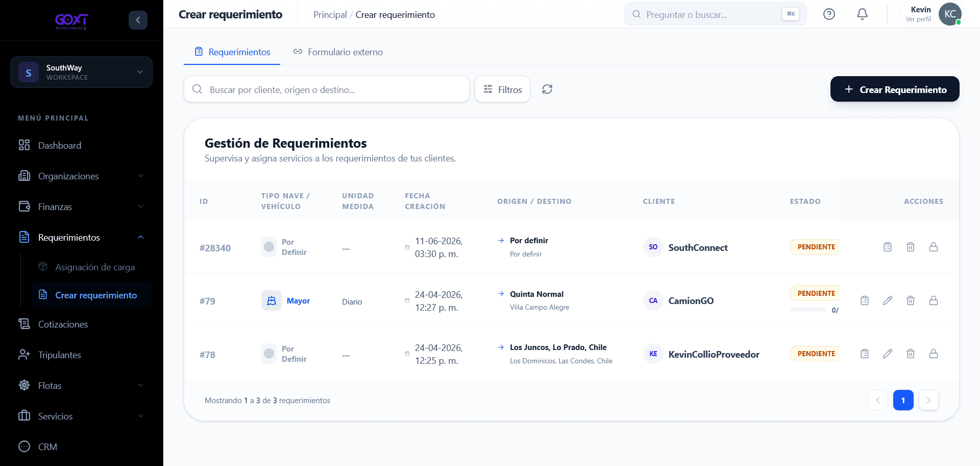Go to the next page arrow
980x466 pixels.
928,400
